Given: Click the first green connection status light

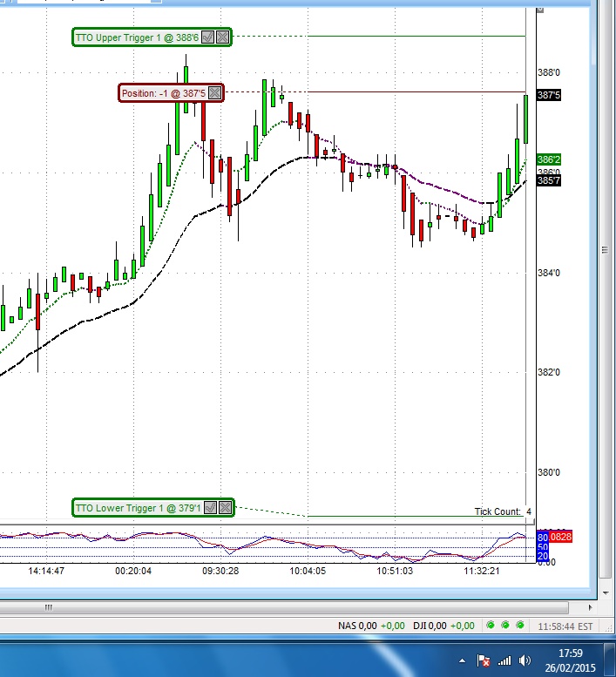Looking at the screenshot, I should tap(491, 626).
